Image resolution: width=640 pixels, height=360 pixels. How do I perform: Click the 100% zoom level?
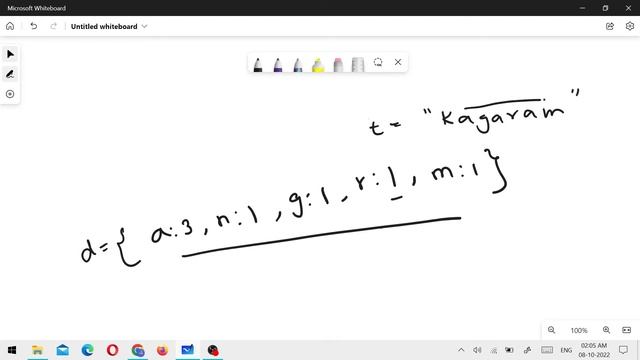tap(579, 330)
